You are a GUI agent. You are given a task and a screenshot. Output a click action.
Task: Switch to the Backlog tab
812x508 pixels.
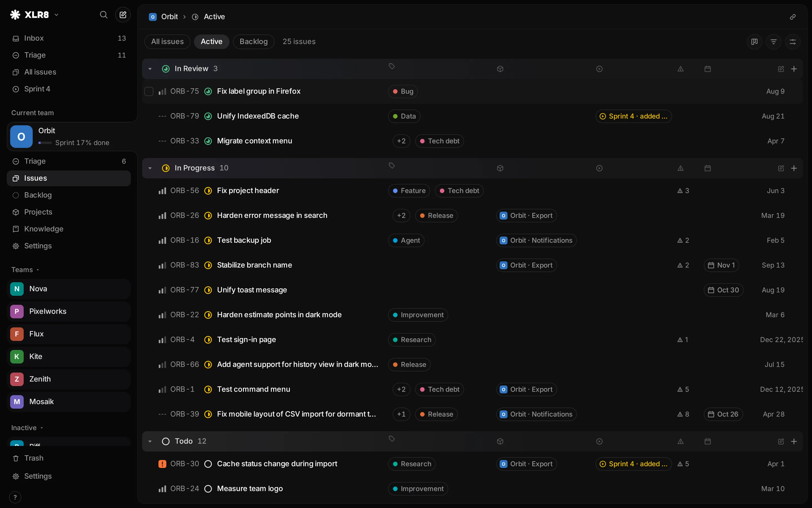tap(254, 42)
